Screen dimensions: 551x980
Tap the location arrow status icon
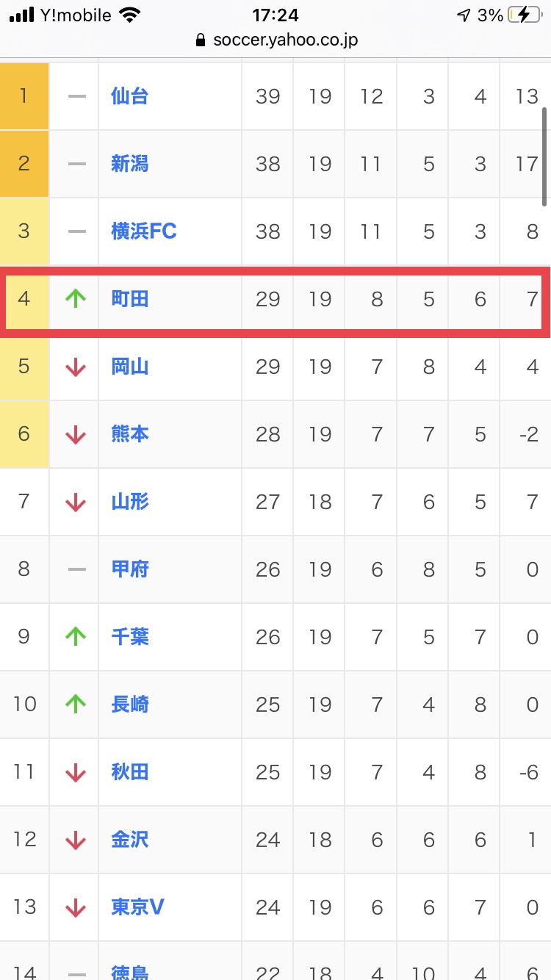click(x=463, y=15)
